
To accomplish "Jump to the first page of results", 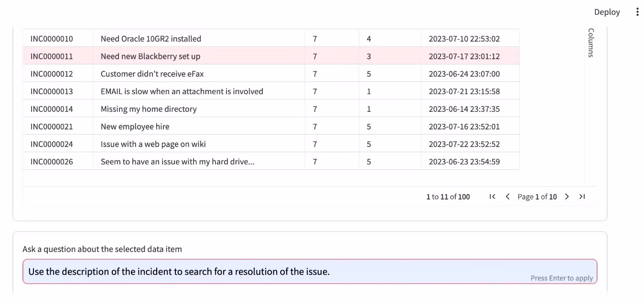I will point(492,196).
